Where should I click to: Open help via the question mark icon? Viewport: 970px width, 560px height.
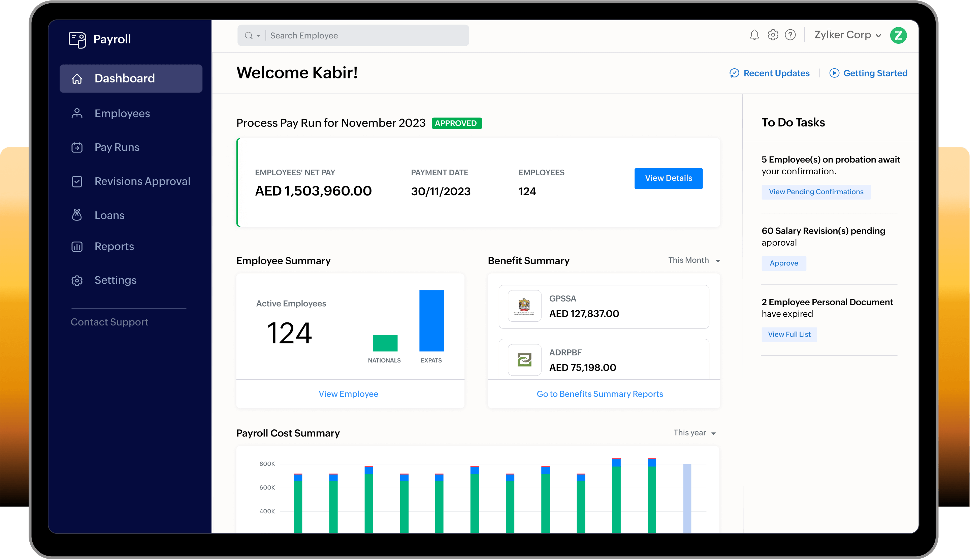point(791,35)
